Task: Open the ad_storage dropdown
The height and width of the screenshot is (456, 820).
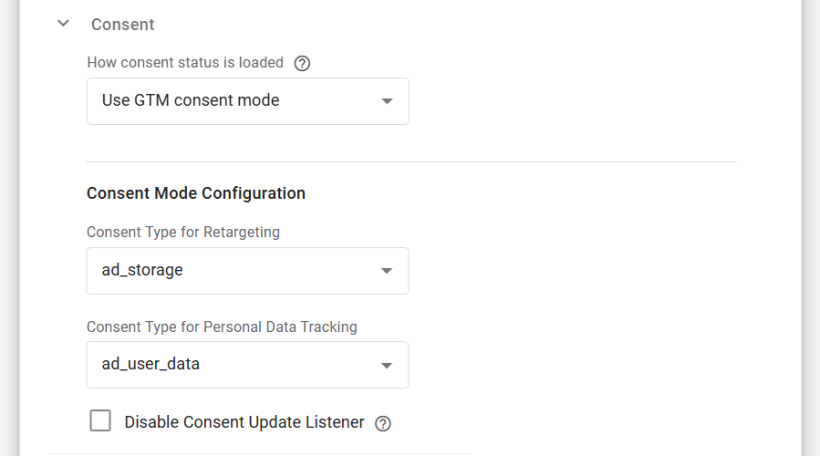Action: coord(247,271)
